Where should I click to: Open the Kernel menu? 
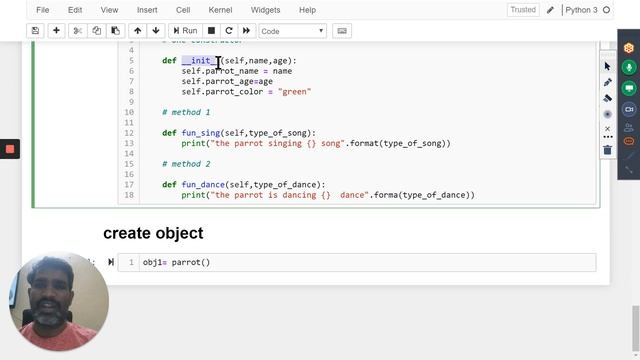tap(220, 10)
